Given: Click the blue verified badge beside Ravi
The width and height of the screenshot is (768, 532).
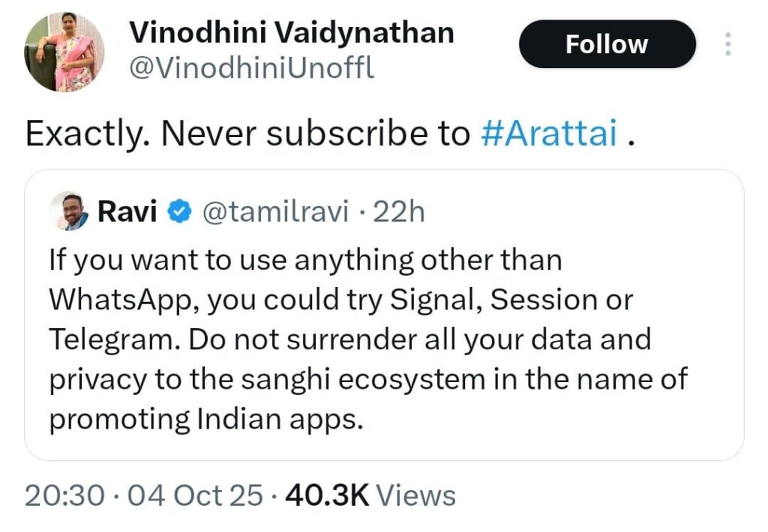Looking at the screenshot, I should [179, 211].
